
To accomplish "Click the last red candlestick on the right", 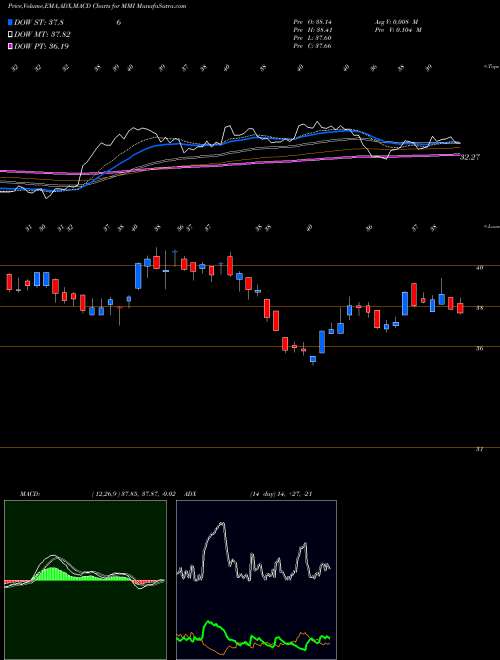I will click(460, 308).
